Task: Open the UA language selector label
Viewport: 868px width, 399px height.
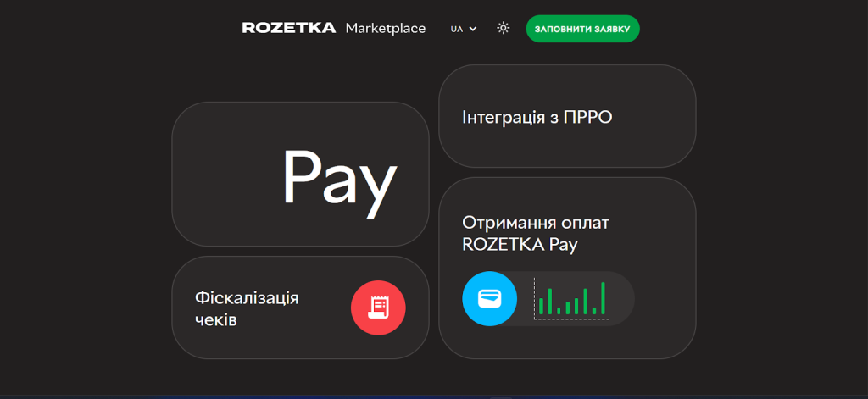Action: (457, 29)
